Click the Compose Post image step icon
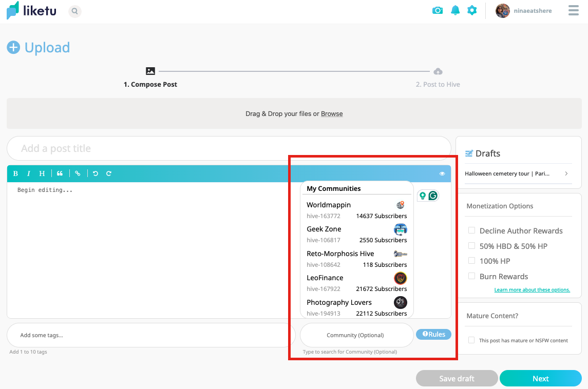This screenshot has width=588, height=389. coord(150,71)
